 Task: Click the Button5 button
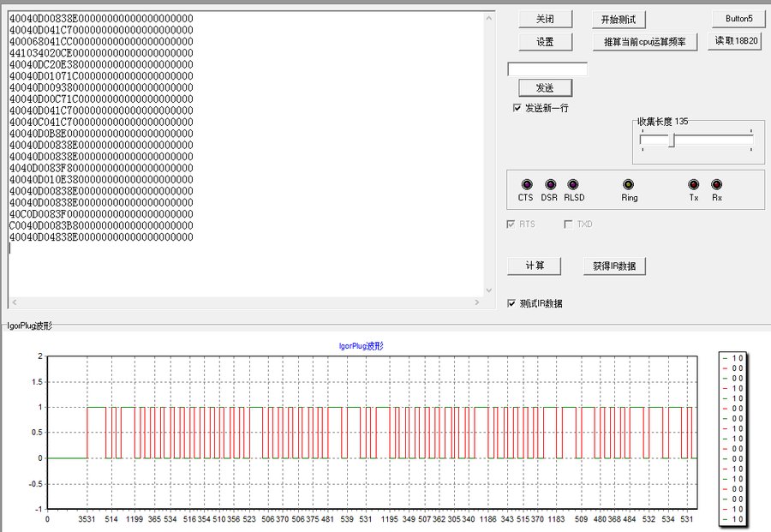(x=738, y=17)
